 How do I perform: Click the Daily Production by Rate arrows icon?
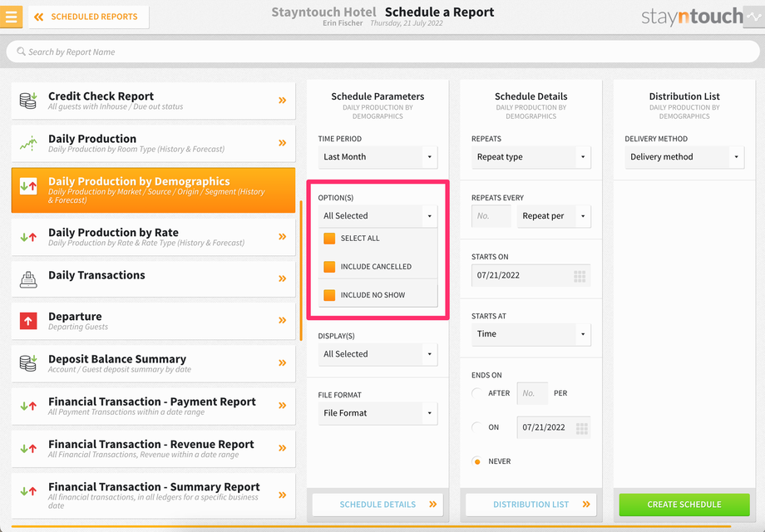(28, 237)
